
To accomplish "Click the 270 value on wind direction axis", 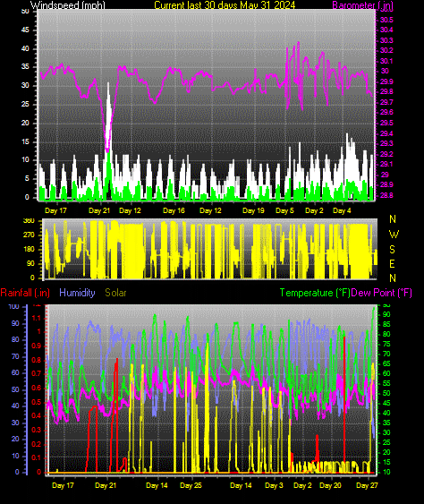I will [29, 235].
